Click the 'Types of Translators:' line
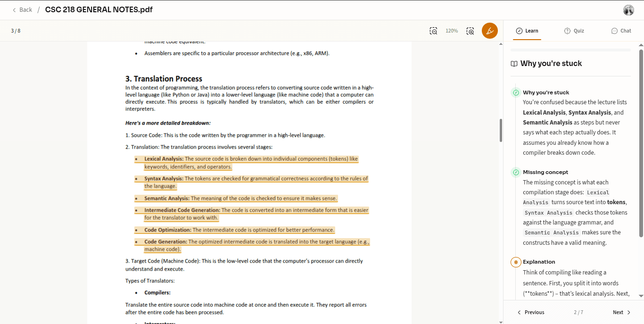Screen dimensions: 644x324 (150, 281)
